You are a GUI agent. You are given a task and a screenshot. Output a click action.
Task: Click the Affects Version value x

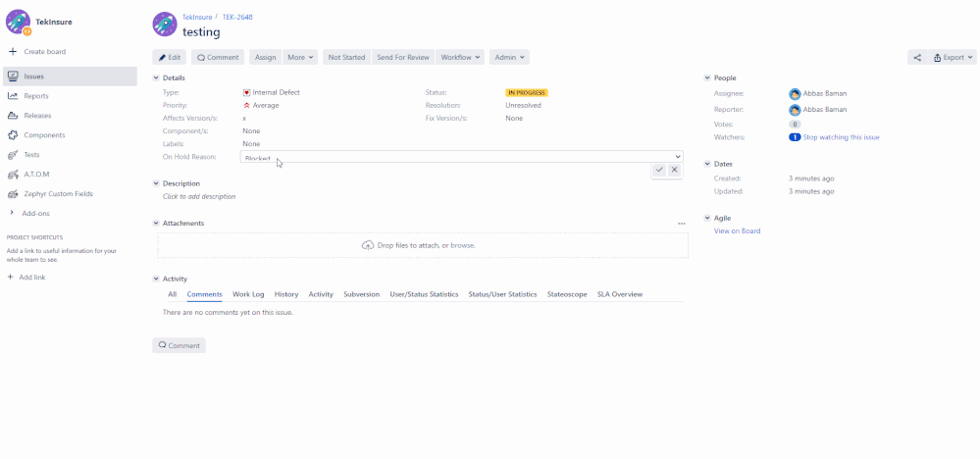pos(244,119)
